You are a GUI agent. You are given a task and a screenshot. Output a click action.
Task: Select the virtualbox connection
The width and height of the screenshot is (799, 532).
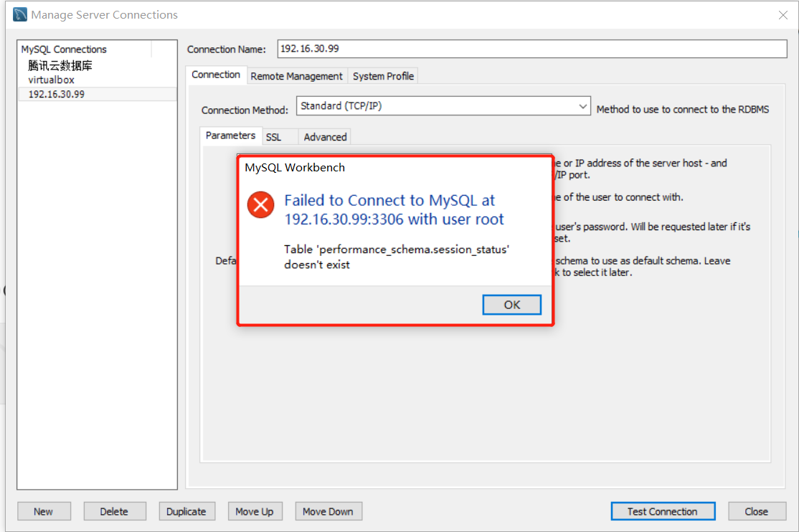pos(51,80)
